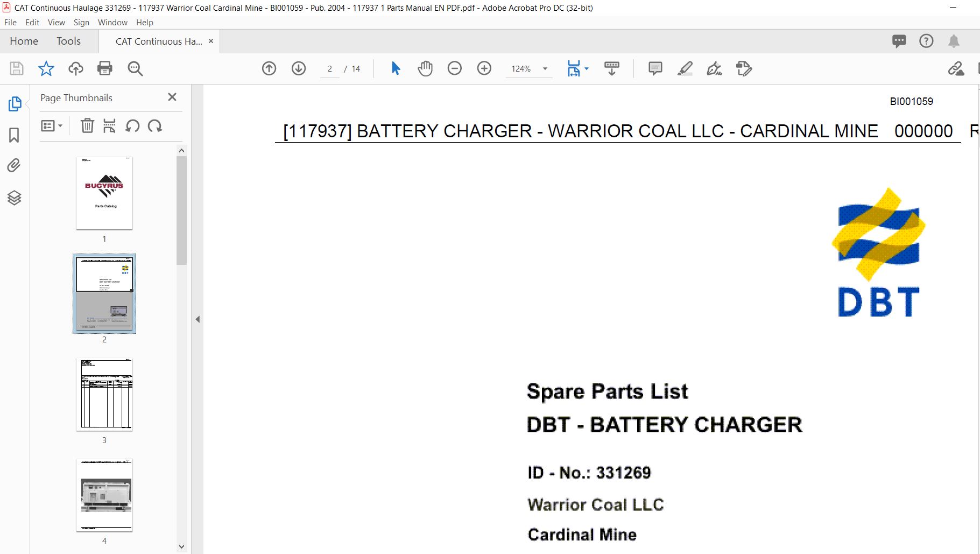Image resolution: width=980 pixels, height=554 pixels.
Task: Open the Page Thumbnails sidebar icon
Action: (15, 104)
